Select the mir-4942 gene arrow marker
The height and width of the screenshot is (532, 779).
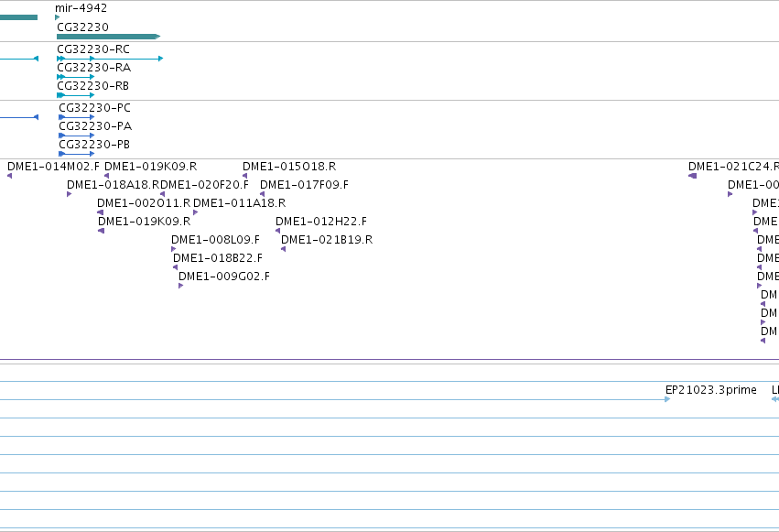pyautogui.click(x=57, y=17)
